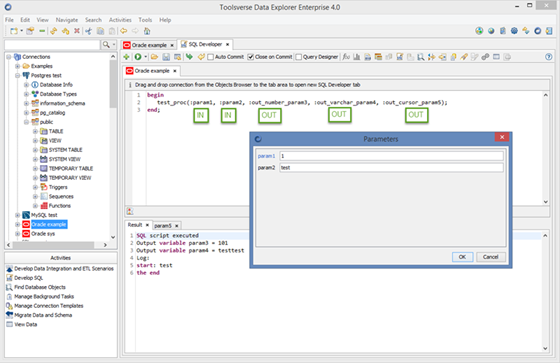Open the dropdown arrow beside the run button
This screenshot has width=560, height=363.
[145, 57]
